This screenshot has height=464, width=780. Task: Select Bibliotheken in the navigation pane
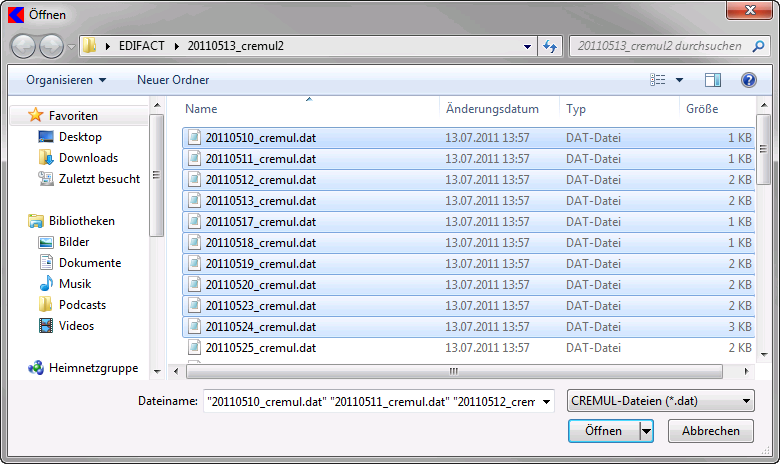82,220
